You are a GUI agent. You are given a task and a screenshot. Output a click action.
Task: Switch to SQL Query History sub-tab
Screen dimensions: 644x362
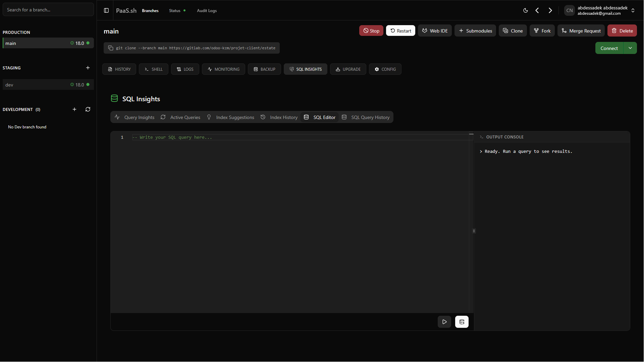366,117
